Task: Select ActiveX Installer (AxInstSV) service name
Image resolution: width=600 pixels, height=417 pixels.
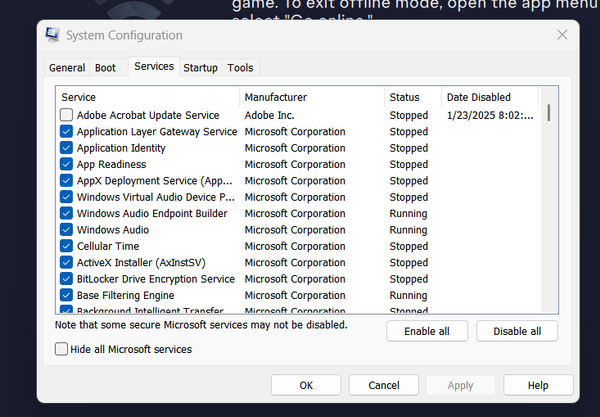Action: tap(141, 263)
